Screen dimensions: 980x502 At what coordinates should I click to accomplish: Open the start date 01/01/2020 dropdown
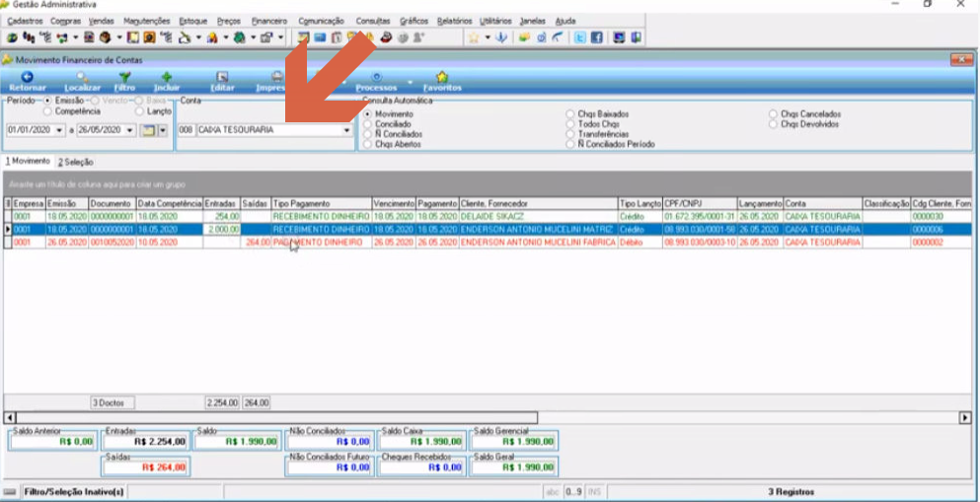tap(59, 130)
